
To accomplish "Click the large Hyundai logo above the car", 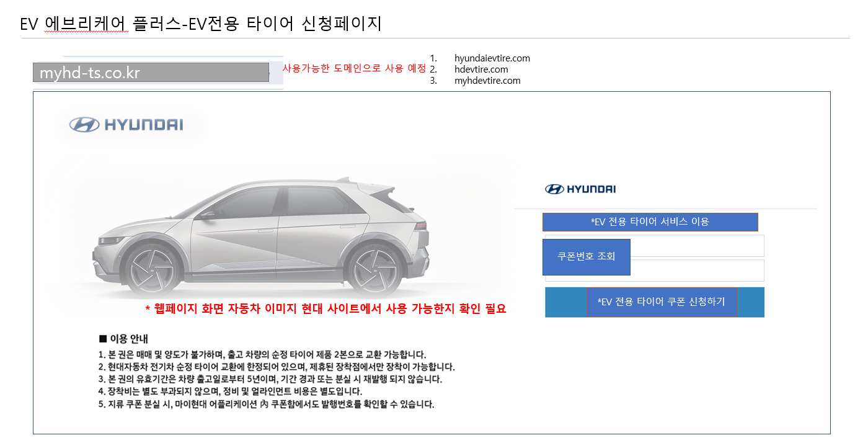I will (x=126, y=125).
